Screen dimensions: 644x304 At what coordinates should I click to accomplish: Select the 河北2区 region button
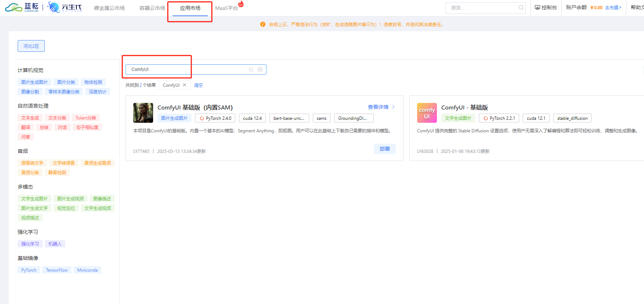click(31, 46)
